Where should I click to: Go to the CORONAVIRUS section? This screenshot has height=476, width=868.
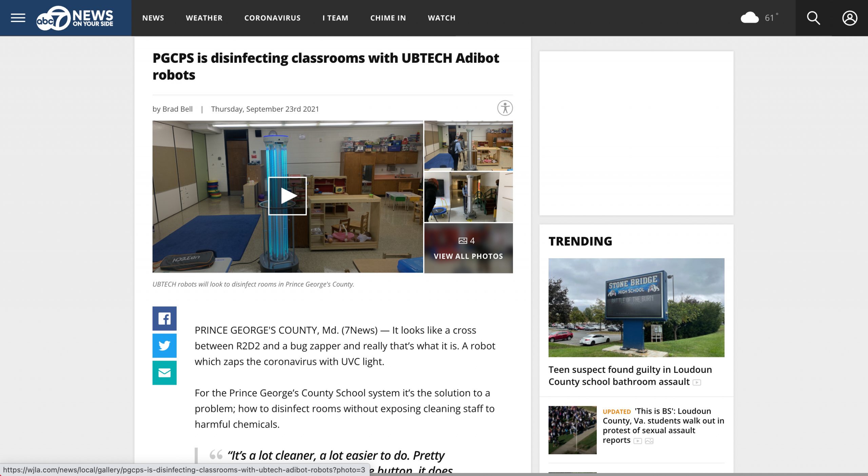(x=272, y=18)
